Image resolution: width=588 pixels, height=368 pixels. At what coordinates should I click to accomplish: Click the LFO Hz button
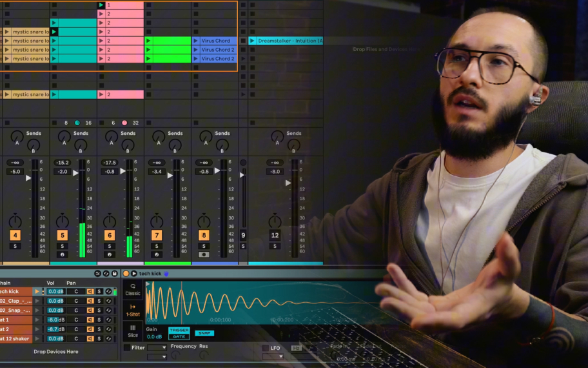point(296,348)
